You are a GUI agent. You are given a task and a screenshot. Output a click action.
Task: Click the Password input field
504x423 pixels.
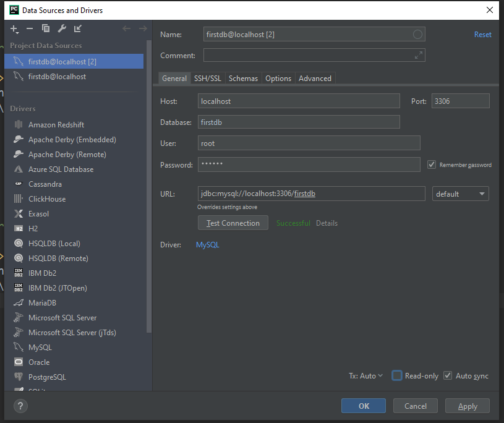click(x=309, y=164)
